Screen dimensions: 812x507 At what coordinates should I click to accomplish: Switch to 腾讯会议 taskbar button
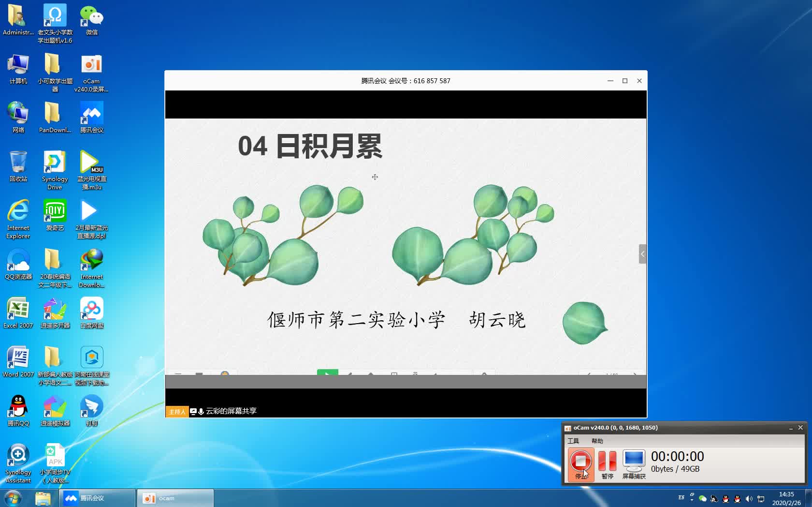pos(97,498)
